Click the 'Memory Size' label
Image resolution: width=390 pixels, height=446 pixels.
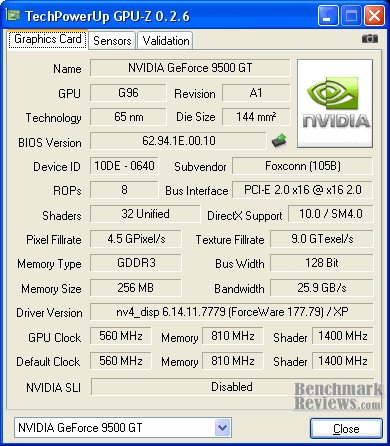51,289
